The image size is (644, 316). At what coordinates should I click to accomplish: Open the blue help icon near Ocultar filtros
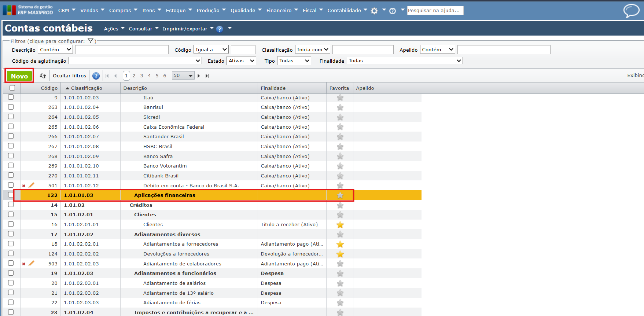pyautogui.click(x=96, y=76)
